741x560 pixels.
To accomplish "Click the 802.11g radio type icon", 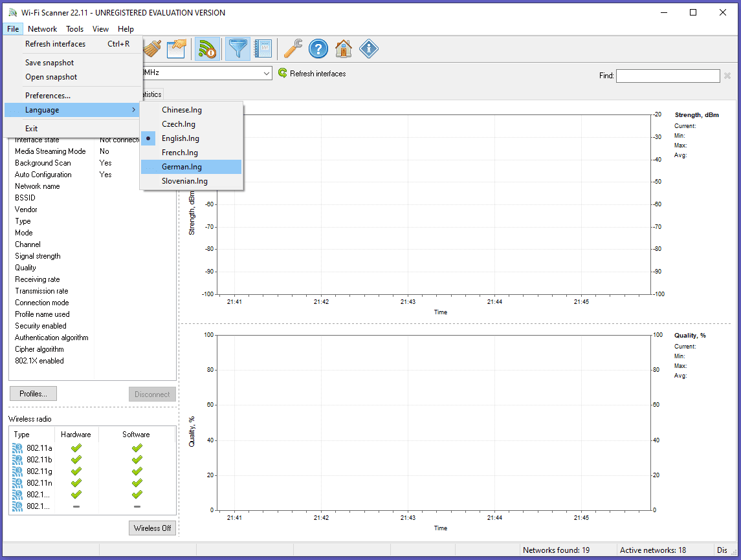I will click(x=17, y=471).
